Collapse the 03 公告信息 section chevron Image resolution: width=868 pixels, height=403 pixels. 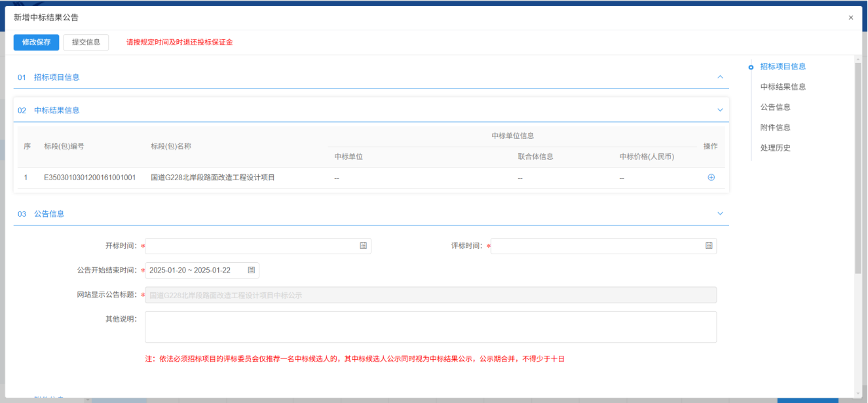click(x=720, y=214)
